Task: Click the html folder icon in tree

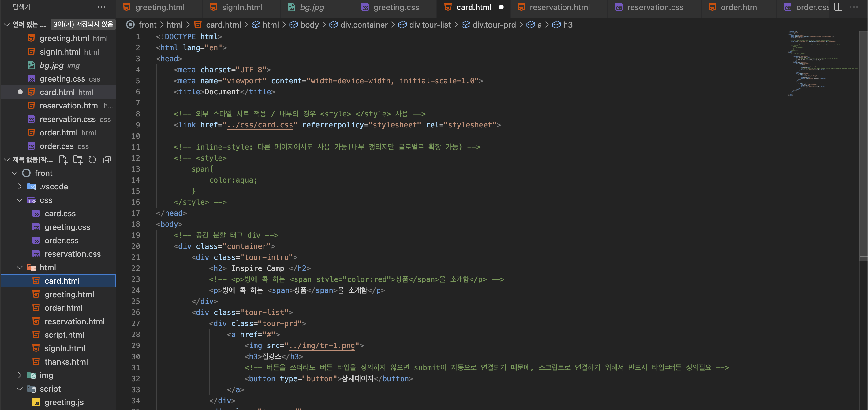Action: tap(31, 268)
